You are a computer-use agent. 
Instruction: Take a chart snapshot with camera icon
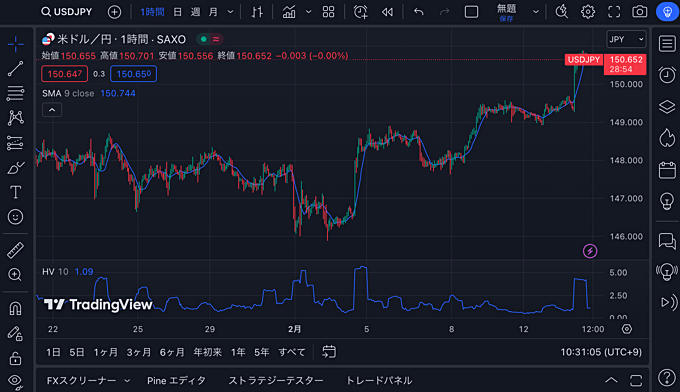[x=640, y=12]
